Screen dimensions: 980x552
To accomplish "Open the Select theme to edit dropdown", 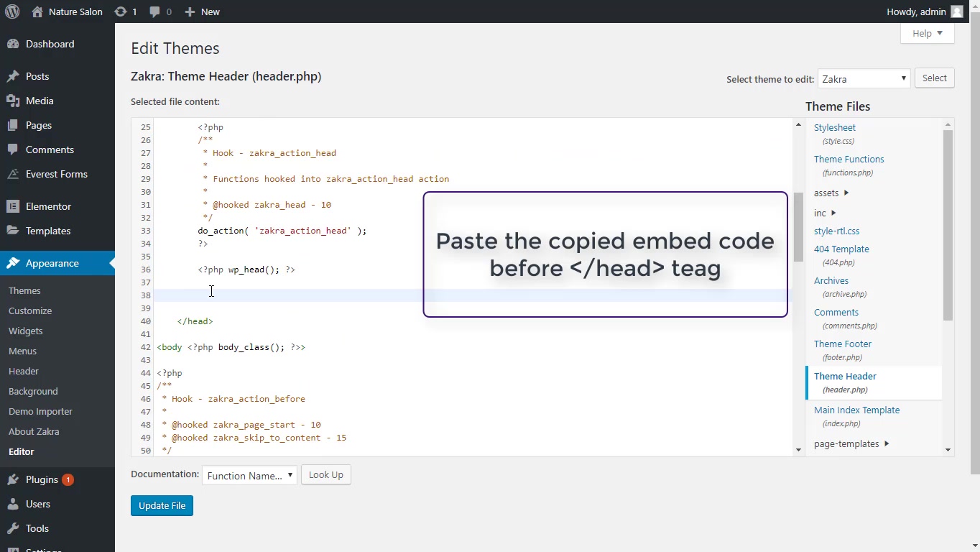I will click(x=864, y=78).
